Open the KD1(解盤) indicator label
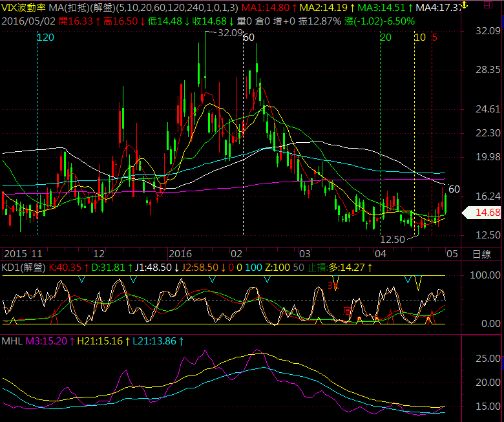This screenshot has height=422, width=504. pyautogui.click(x=23, y=268)
